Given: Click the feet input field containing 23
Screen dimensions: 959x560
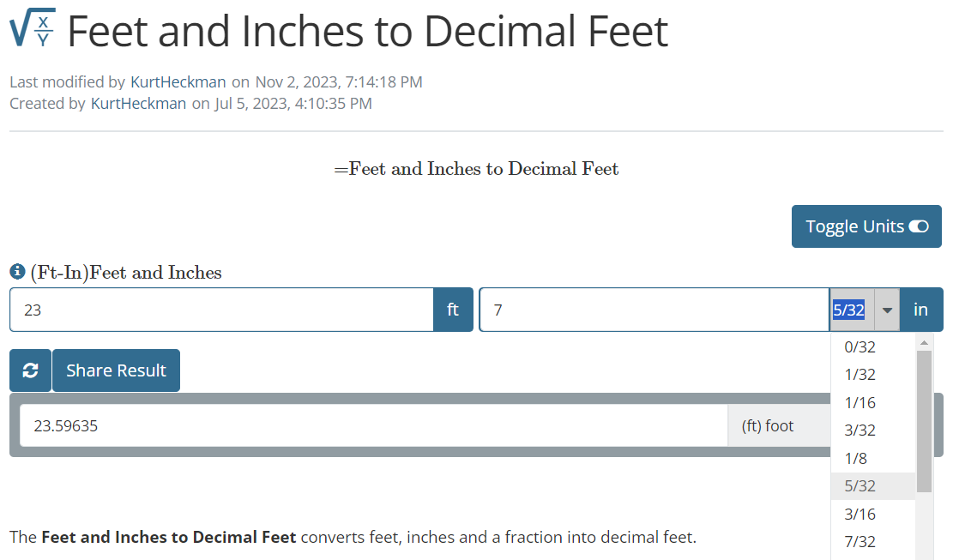Looking at the screenshot, I should (221, 310).
